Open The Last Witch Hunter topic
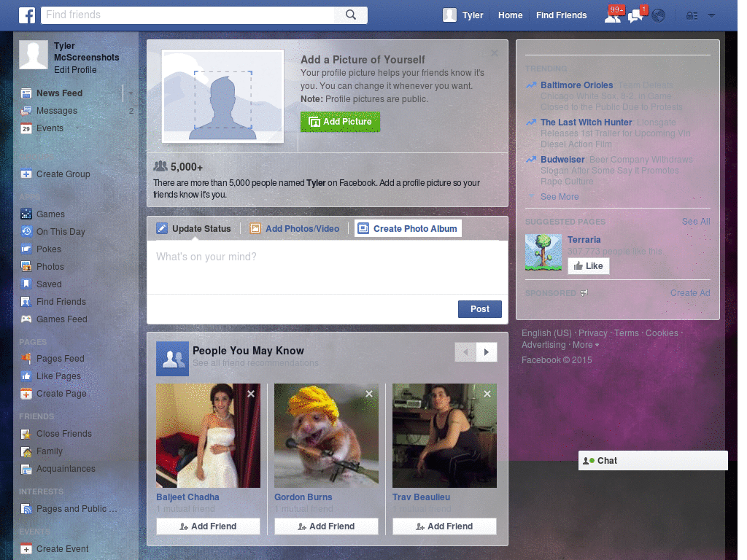The height and width of the screenshot is (560, 747). coord(586,122)
